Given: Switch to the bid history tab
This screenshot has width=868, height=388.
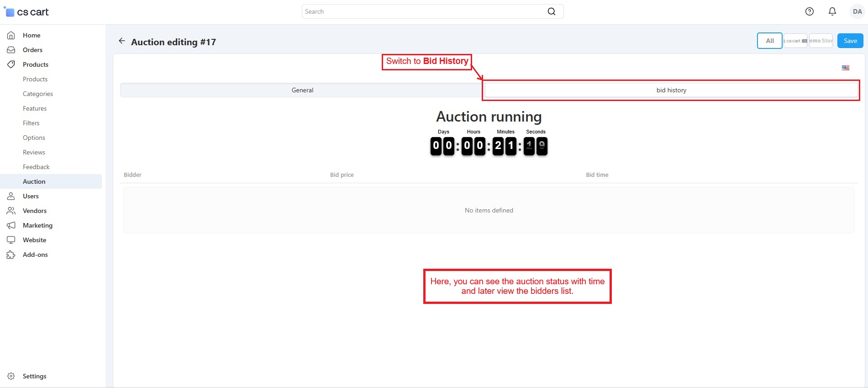Looking at the screenshot, I should tap(671, 90).
